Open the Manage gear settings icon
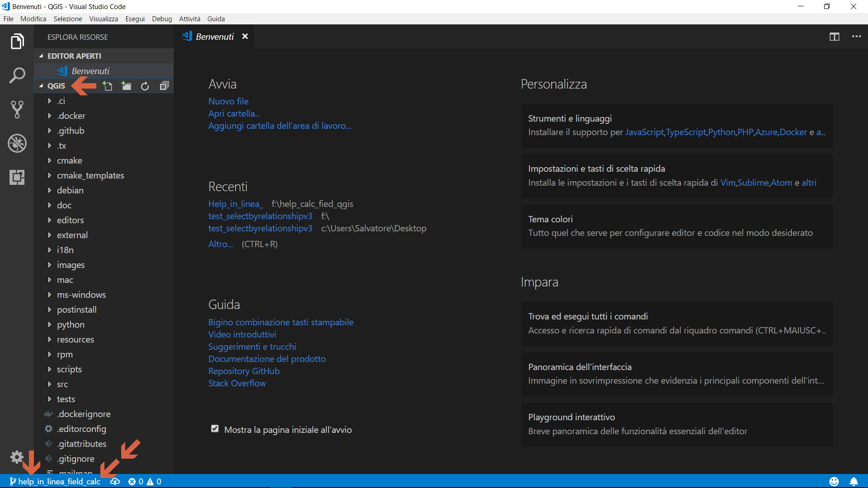The height and width of the screenshot is (488, 868). tap(17, 457)
